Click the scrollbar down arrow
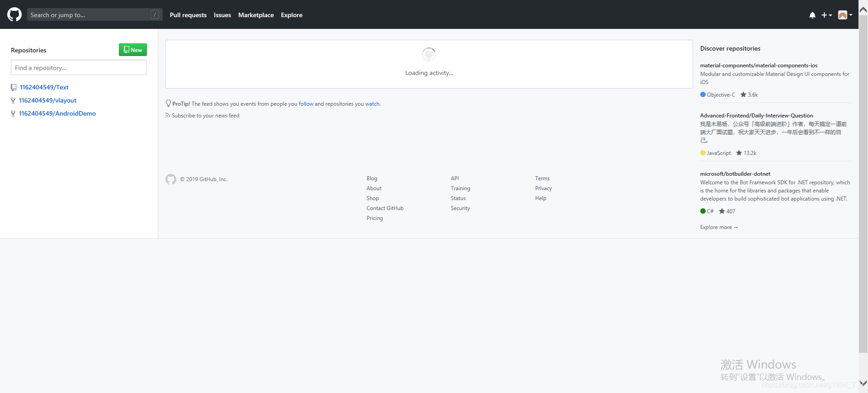 pyautogui.click(x=863, y=383)
